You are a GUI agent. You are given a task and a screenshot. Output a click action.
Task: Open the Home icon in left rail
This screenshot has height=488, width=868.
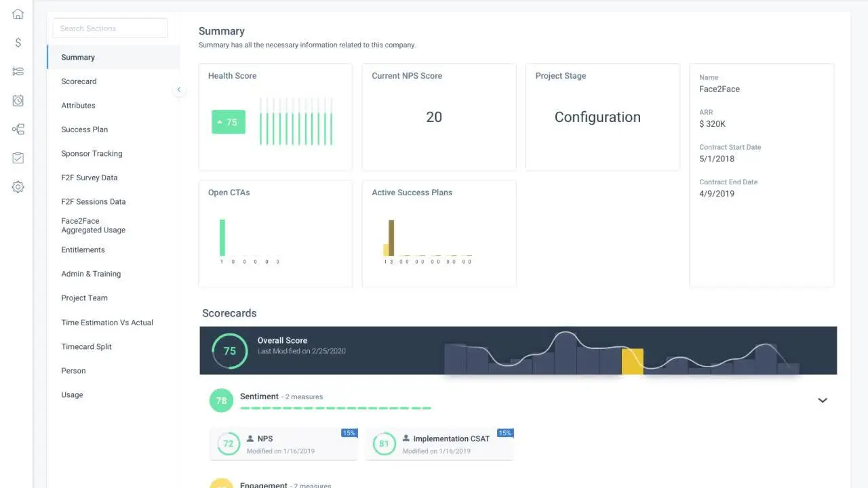tap(18, 14)
